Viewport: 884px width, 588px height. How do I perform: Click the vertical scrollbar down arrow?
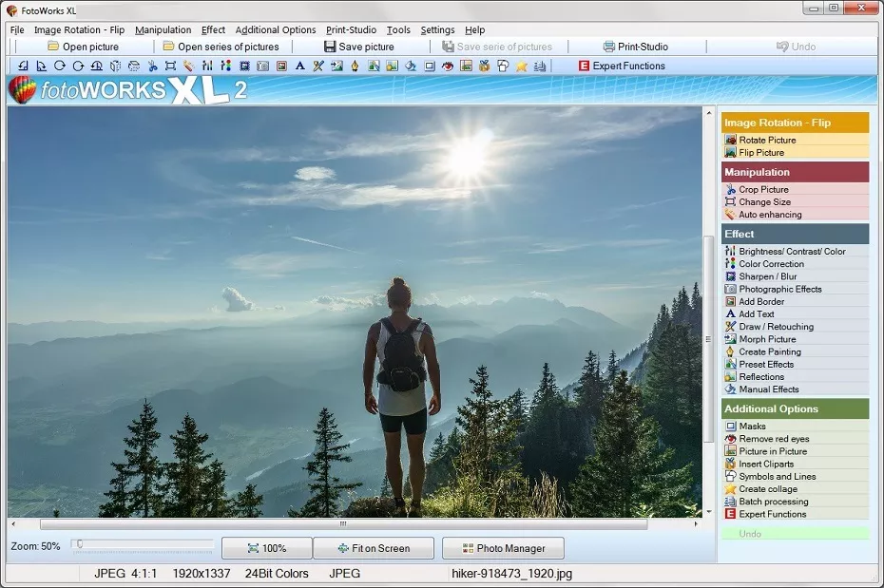(708, 511)
